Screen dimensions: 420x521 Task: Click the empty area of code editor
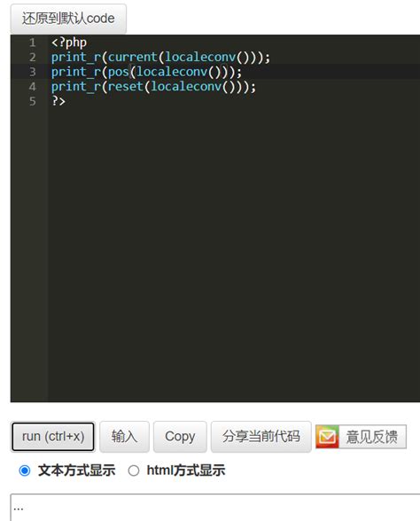pyautogui.click(x=232, y=253)
